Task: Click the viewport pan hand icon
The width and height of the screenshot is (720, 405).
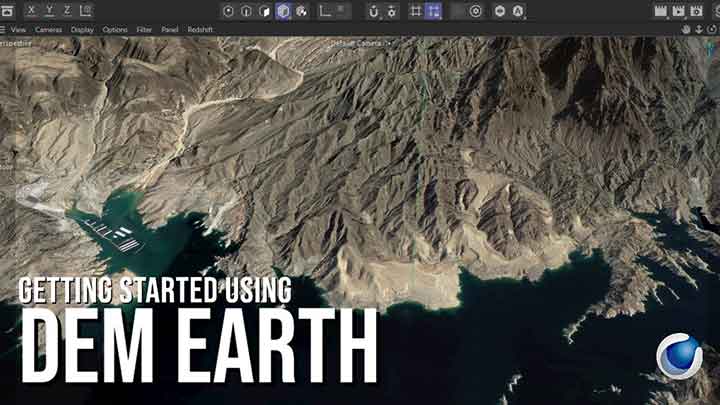Action: point(686,29)
